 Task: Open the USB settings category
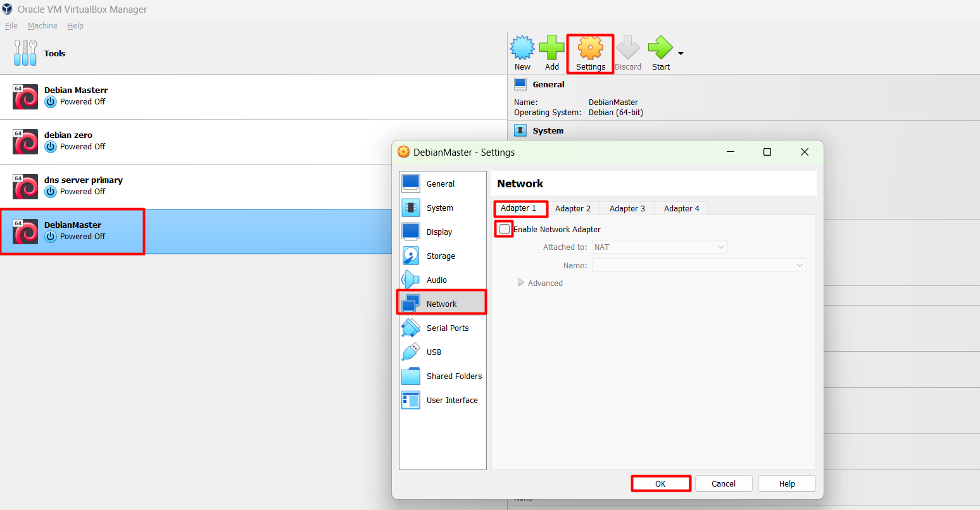pos(443,352)
